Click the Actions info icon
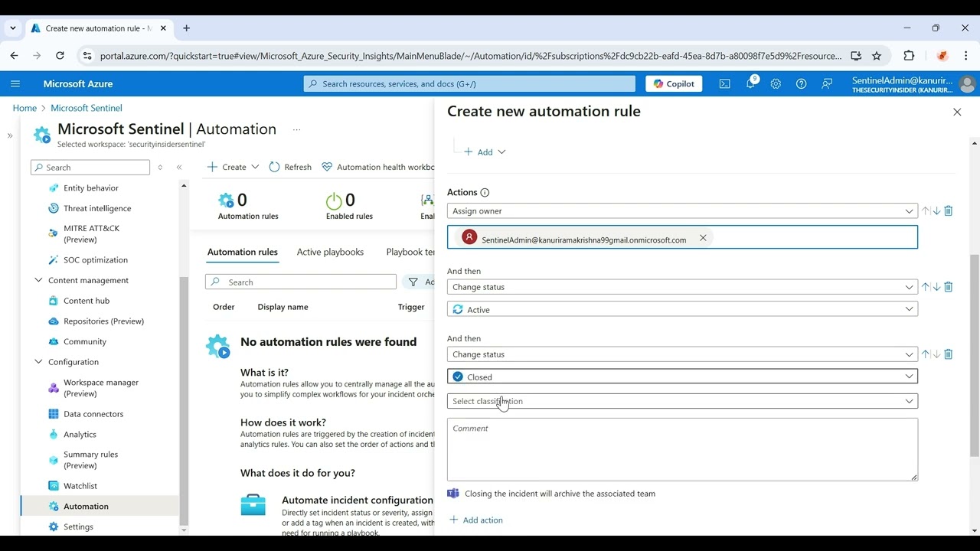The height and width of the screenshot is (551, 980). (485, 193)
